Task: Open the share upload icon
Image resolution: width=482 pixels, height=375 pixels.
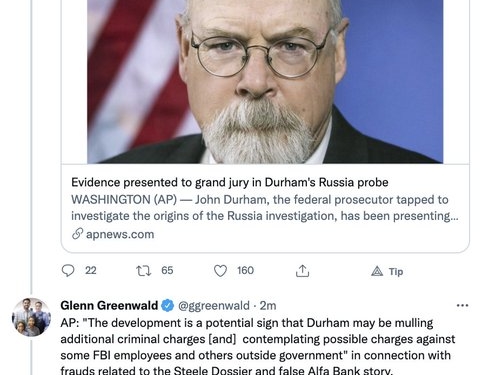Action: [302, 271]
